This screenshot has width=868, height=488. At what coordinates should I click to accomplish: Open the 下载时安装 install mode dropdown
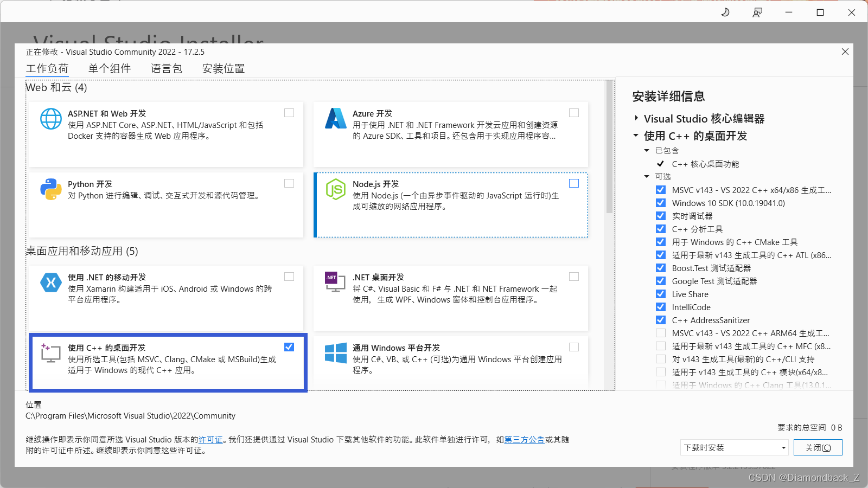coord(735,447)
